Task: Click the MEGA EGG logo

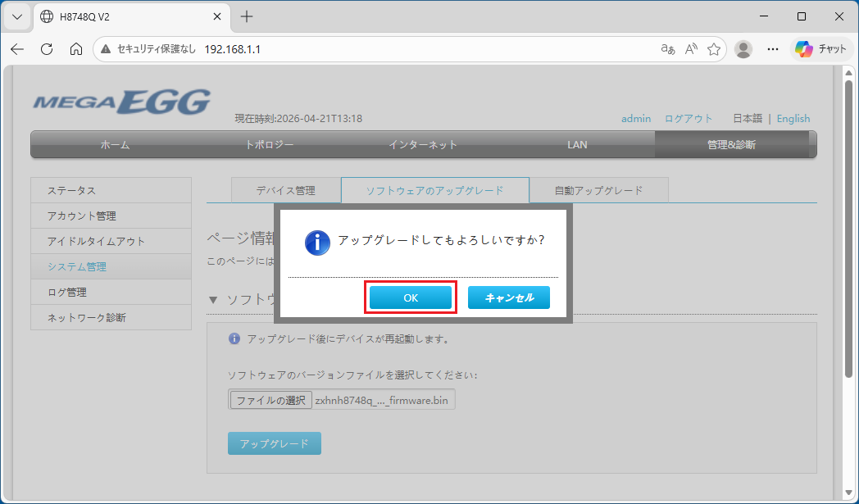Action: click(121, 102)
